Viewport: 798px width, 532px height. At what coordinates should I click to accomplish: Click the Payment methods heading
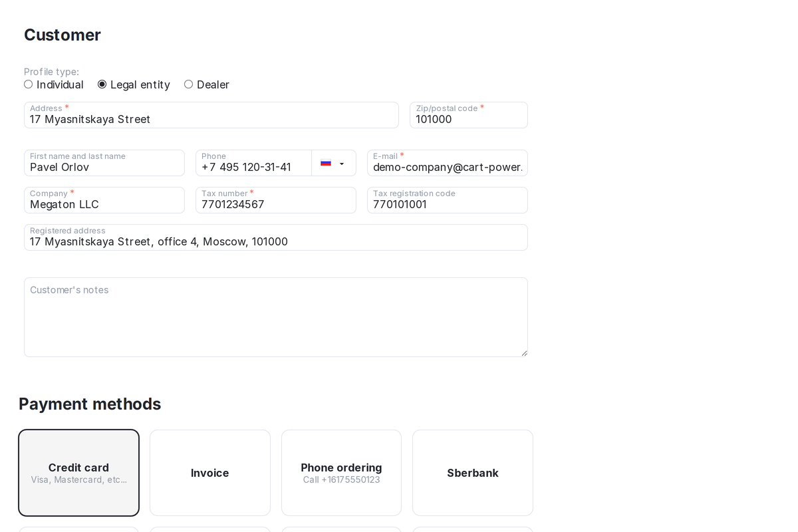pos(90,404)
